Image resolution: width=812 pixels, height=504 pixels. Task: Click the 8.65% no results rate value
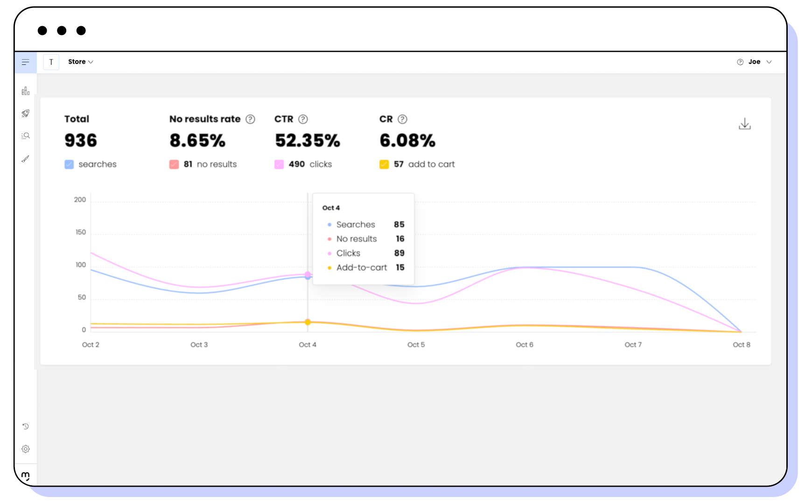[x=197, y=140]
